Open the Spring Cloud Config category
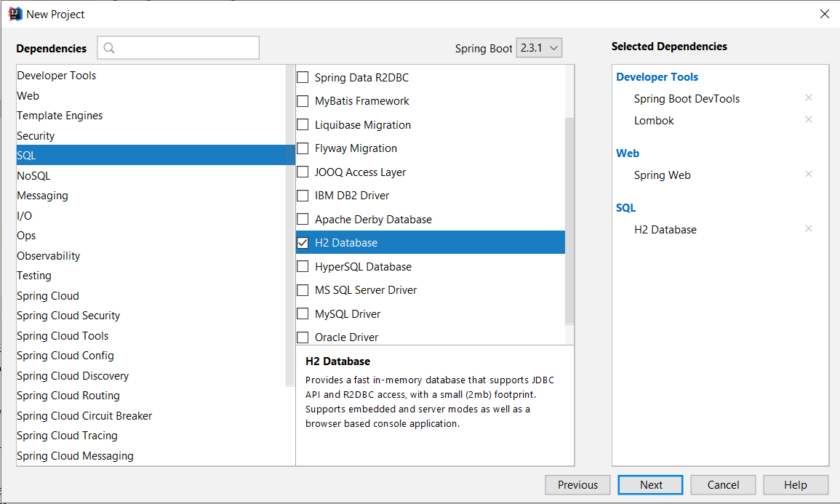Image resolution: width=840 pixels, height=504 pixels. 65,356
